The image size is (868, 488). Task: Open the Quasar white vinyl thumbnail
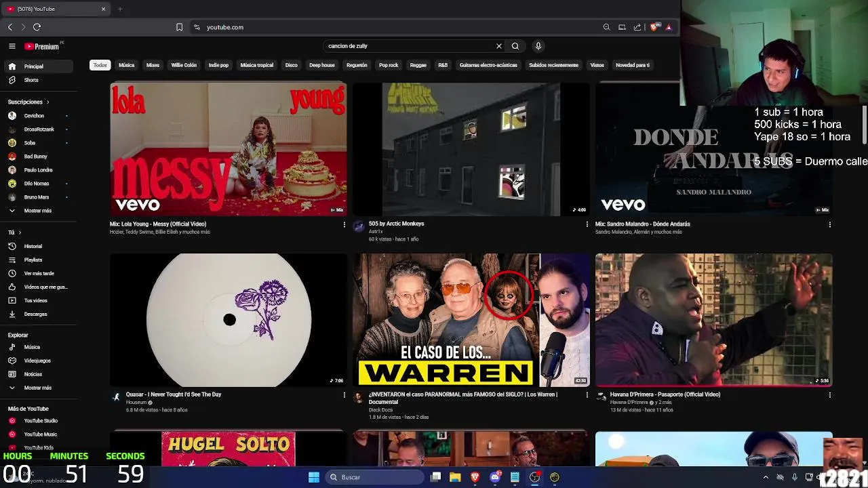229,320
